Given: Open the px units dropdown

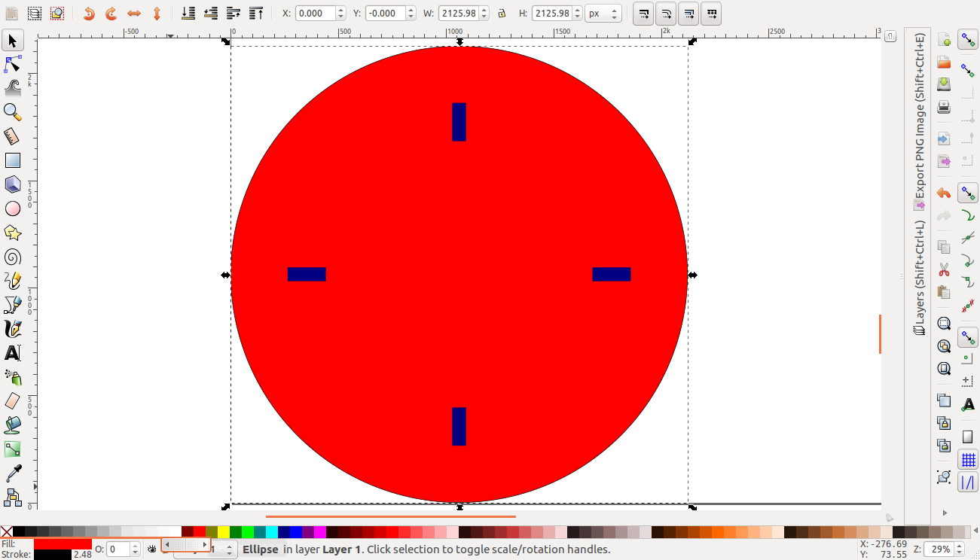Looking at the screenshot, I should coord(603,14).
